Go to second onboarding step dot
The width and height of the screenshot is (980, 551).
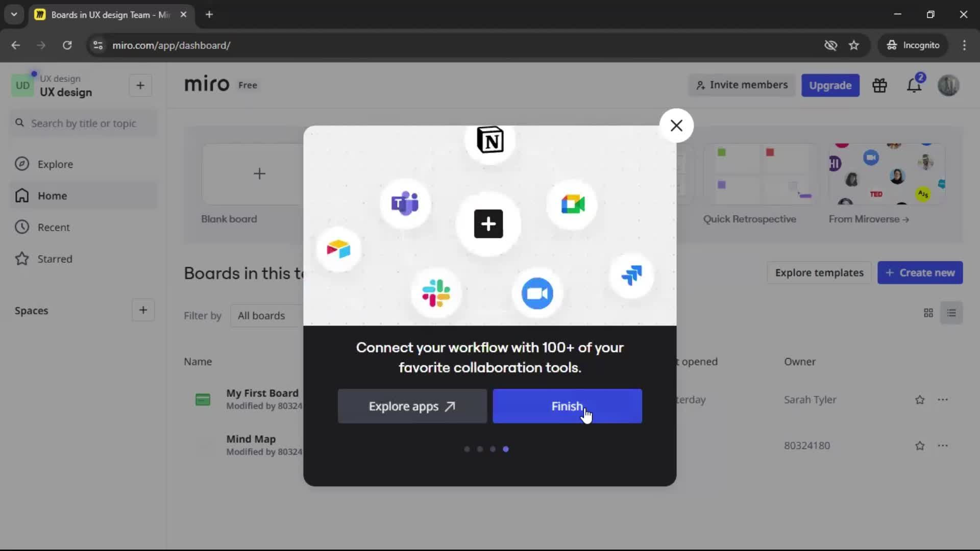pyautogui.click(x=480, y=449)
